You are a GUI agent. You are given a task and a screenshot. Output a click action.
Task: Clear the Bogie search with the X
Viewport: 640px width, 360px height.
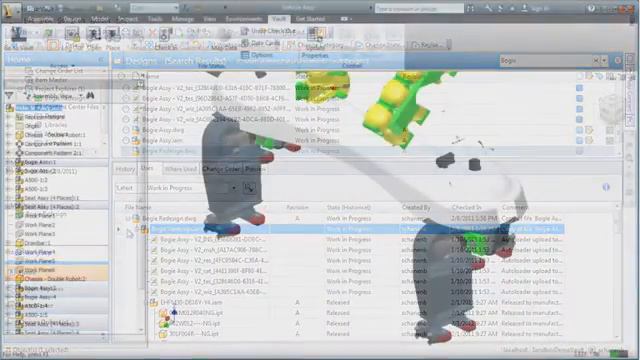point(596,60)
